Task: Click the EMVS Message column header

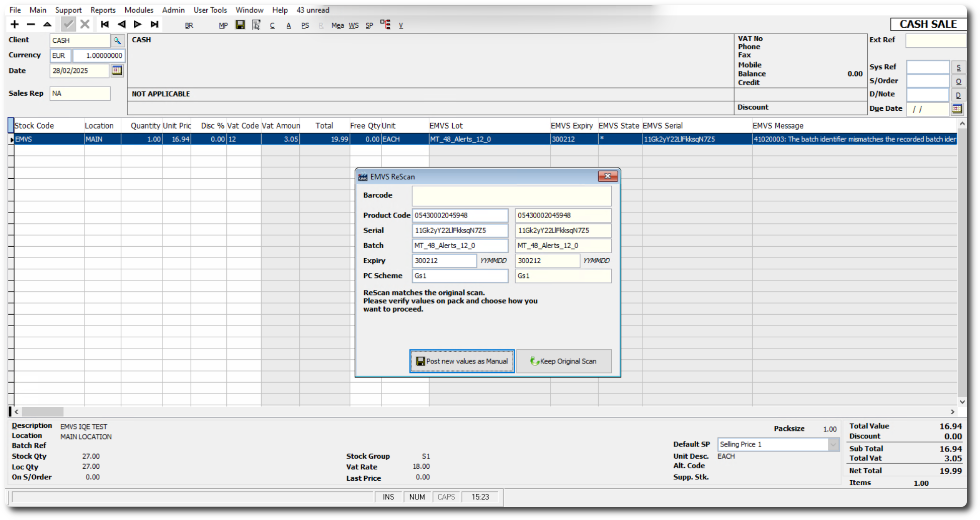Action: pyautogui.click(x=854, y=126)
